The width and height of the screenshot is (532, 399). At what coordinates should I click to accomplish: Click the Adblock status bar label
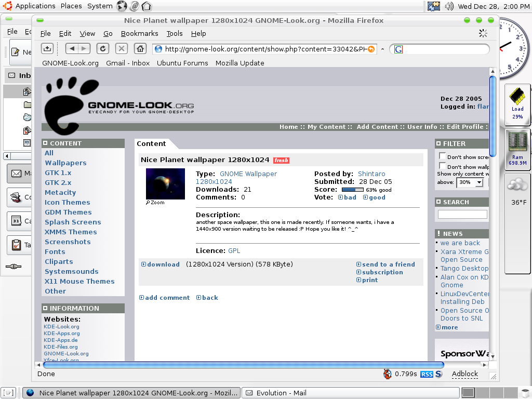click(x=465, y=374)
